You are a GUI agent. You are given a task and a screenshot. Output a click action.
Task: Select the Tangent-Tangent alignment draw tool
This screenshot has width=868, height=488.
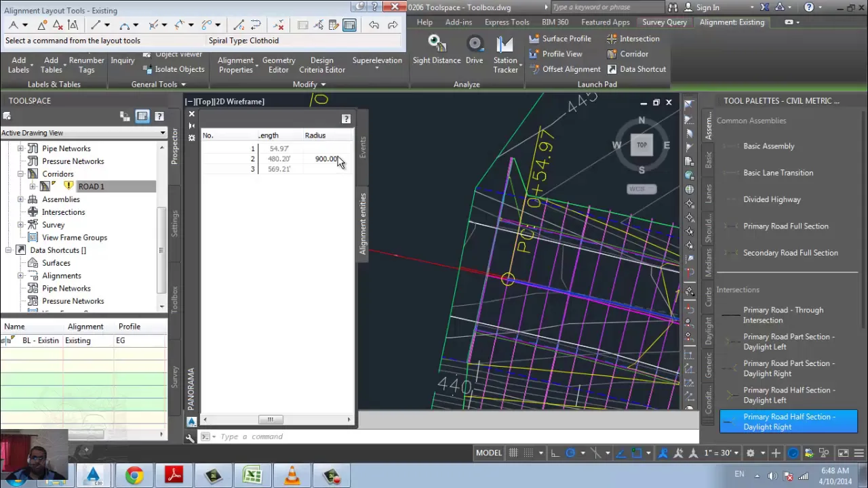[14, 25]
